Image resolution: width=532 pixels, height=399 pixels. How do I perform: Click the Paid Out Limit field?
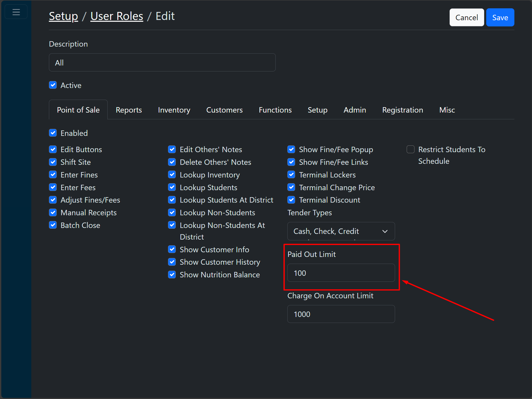341,273
